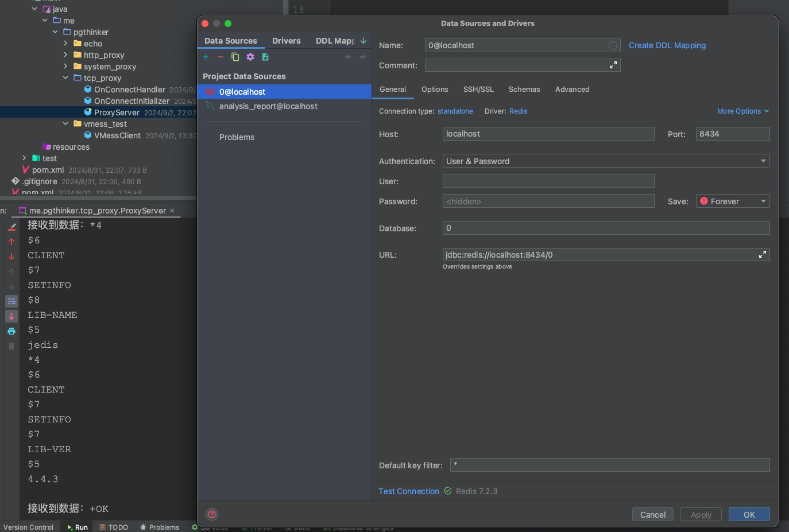Click the ProxyServer class icon in tree
This screenshot has width=789, height=532.
tap(88, 112)
